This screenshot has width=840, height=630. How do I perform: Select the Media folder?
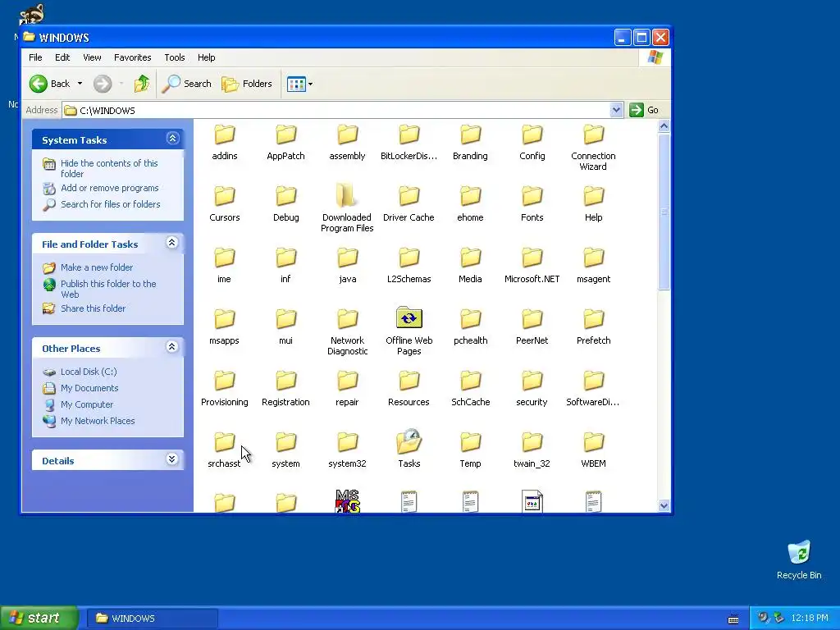pyautogui.click(x=470, y=265)
